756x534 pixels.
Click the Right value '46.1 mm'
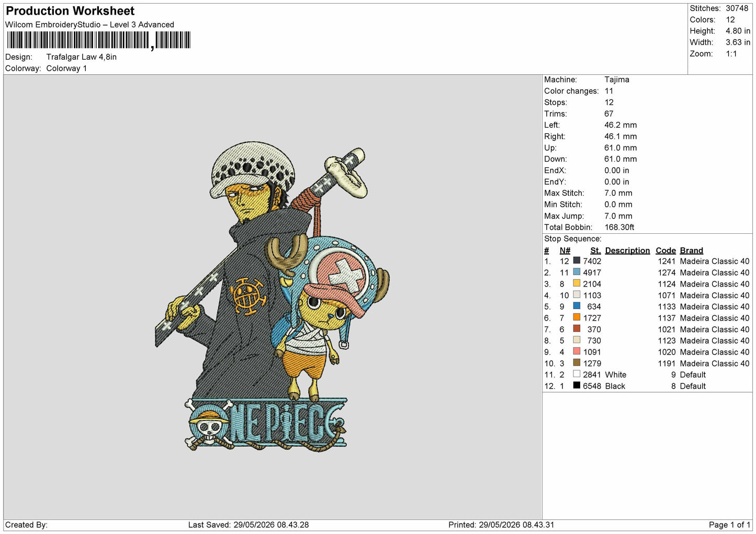click(x=620, y=137)
